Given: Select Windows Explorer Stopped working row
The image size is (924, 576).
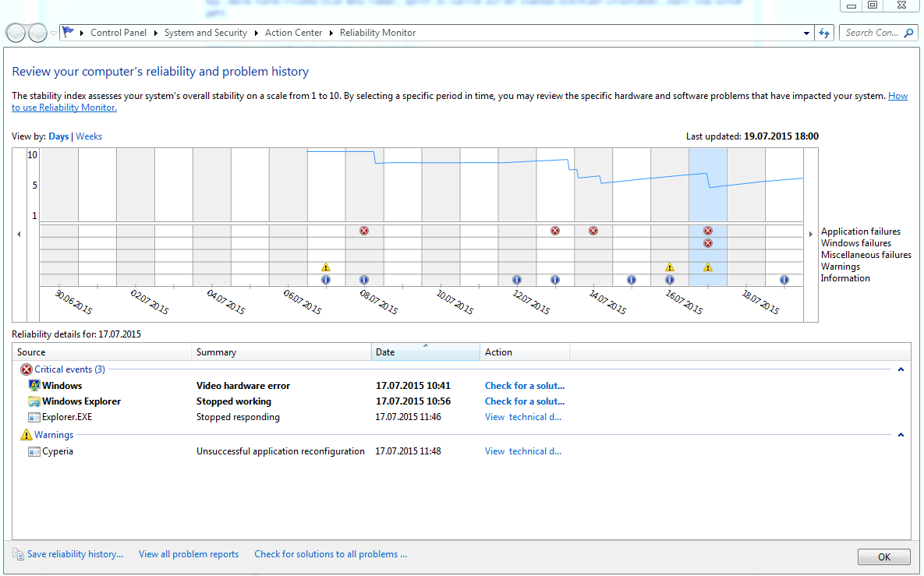Looking at the screenshot, I should pos(462,401).
